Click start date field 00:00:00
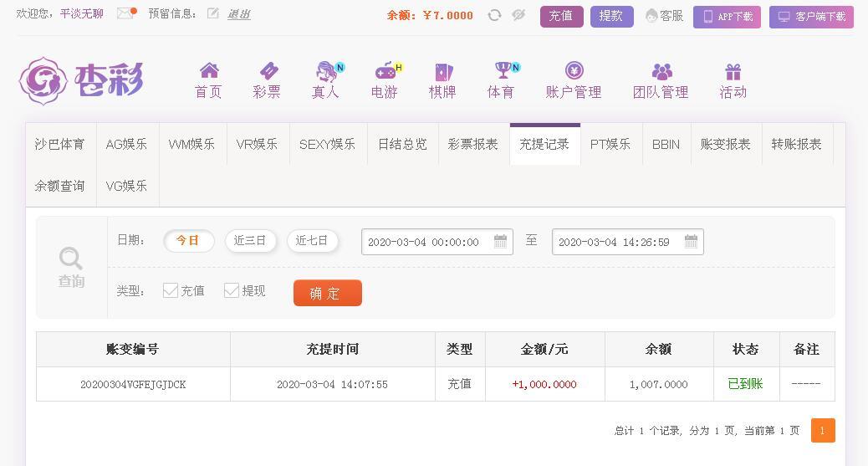868x466 pixels. click(437, 242)
